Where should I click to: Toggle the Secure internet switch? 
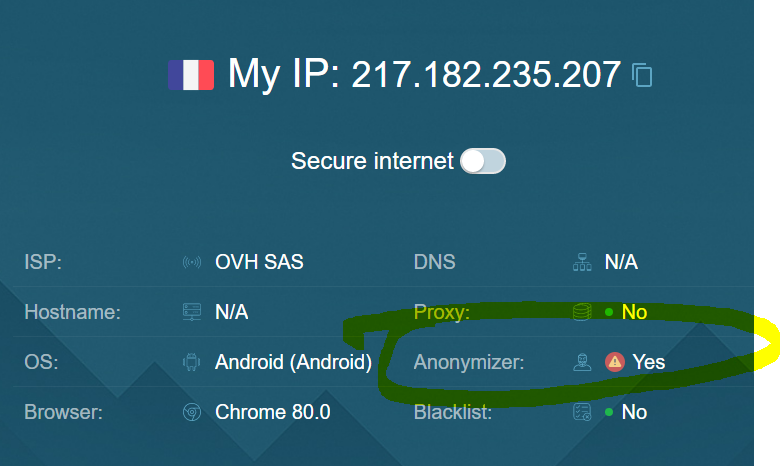click(x=483, y=161)
